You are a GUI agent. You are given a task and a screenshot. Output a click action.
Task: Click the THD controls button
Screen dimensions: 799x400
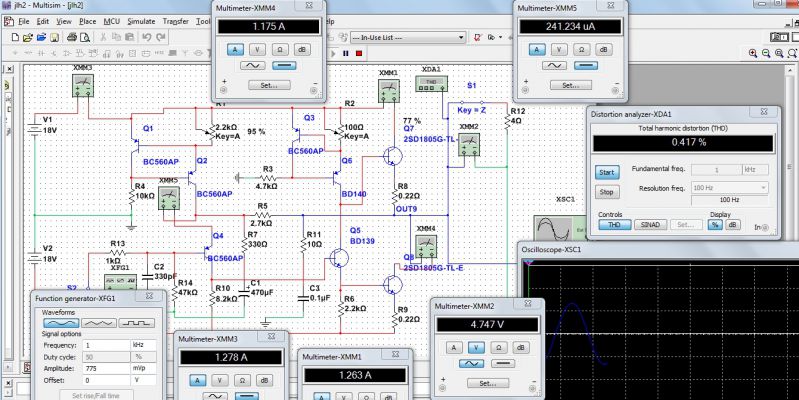click(x=615, y=225)
